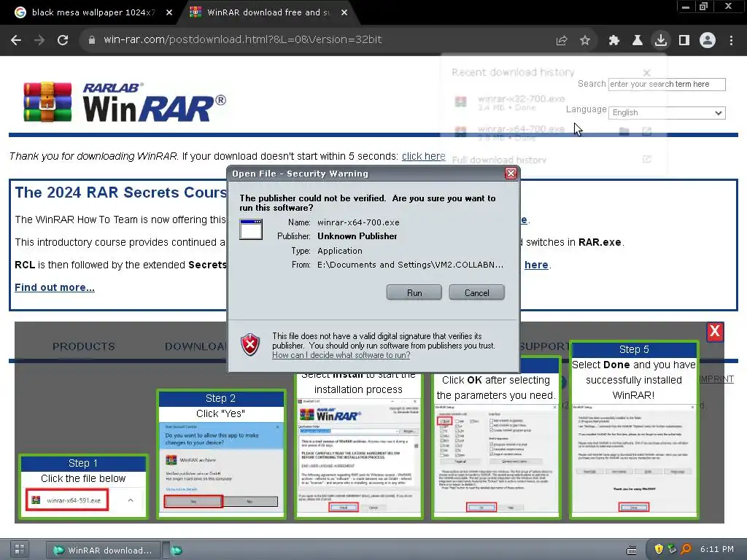This screenshot has height=560, width=747.
Task: Click the share page icon in address bar
Action: [x=562, y=41]
